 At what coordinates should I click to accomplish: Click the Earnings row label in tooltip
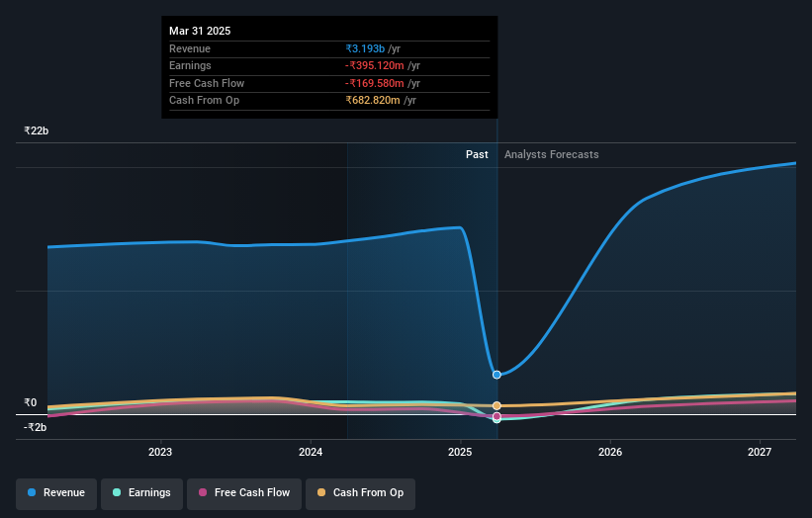click(190, 65)
